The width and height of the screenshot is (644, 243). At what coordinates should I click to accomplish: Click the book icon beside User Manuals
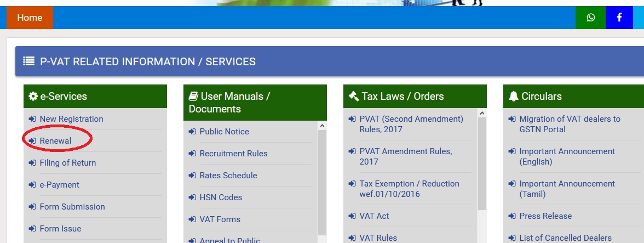pos(193,97)
